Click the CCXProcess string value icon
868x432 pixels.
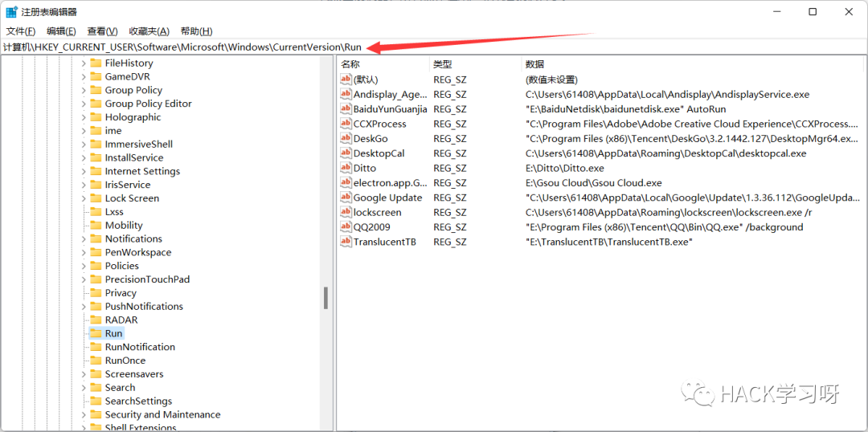346,124
